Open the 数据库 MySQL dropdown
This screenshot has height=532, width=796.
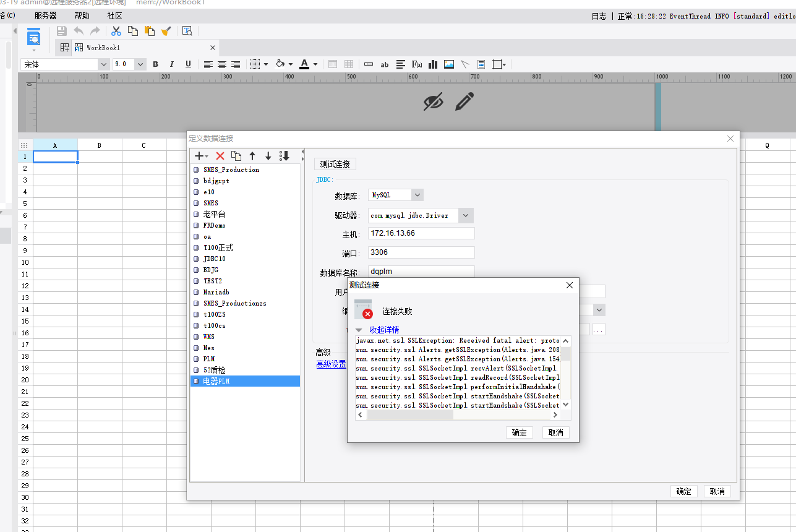click(x=417, y=195)
